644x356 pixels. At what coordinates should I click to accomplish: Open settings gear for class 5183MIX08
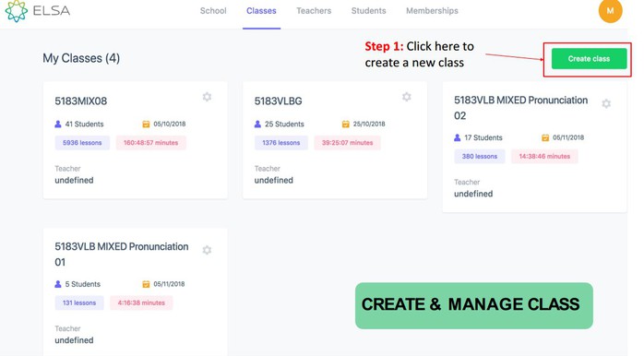pos(207,97)
